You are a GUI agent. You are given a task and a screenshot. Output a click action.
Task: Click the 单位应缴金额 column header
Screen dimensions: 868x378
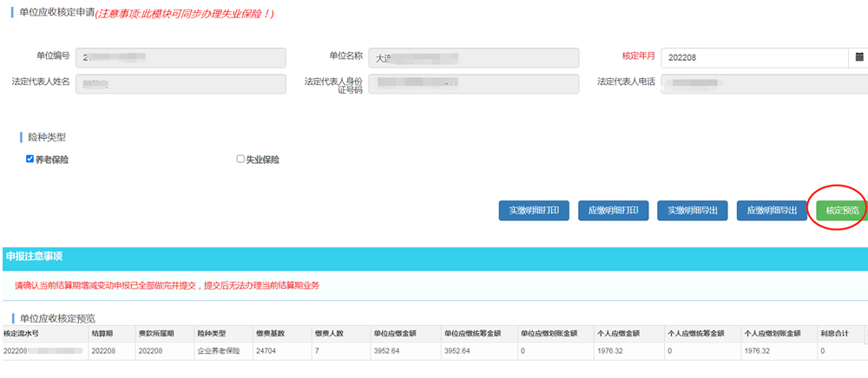(395, 334)
